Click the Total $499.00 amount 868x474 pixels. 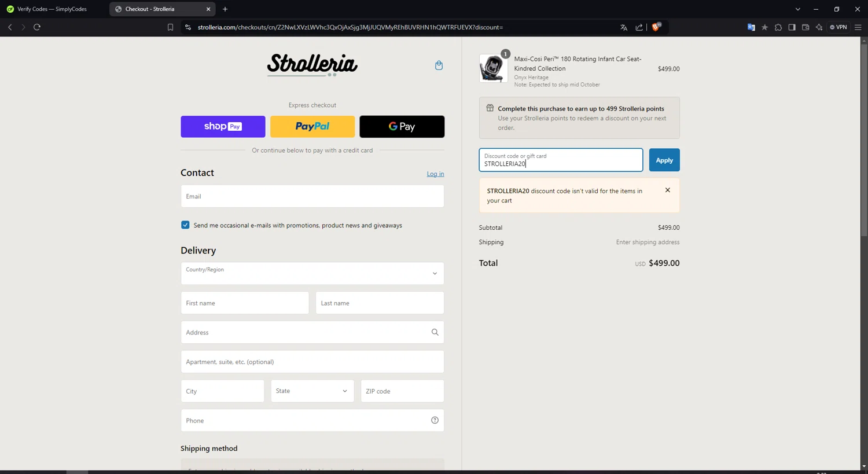[664, 263]
